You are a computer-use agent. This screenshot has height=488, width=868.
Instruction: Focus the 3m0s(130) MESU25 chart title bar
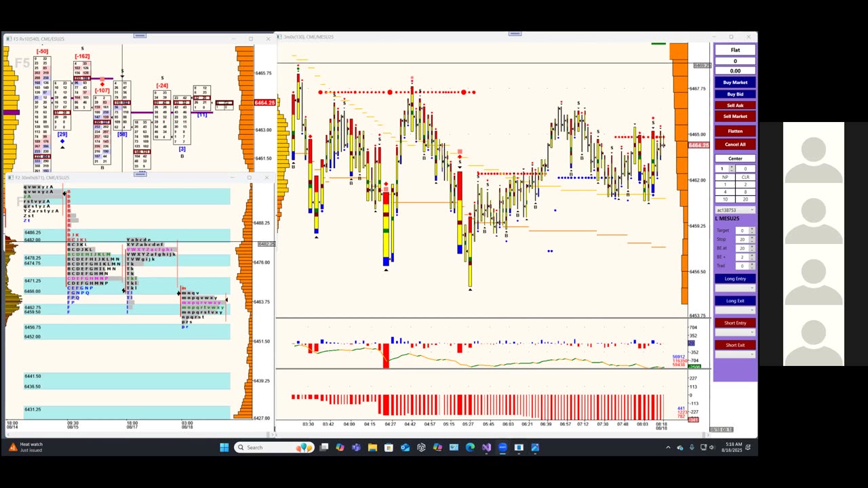[x=515, y=37]
